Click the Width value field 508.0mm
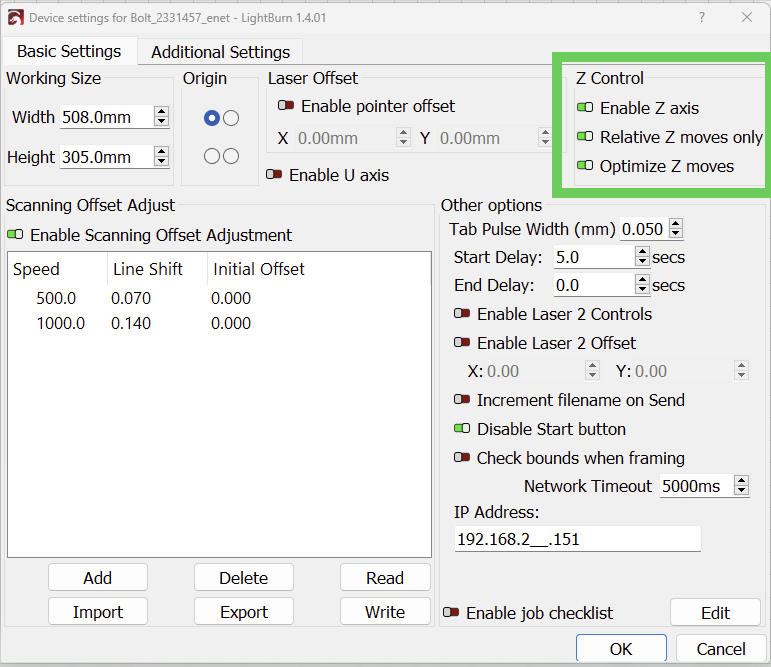 [x=107, y=117]
